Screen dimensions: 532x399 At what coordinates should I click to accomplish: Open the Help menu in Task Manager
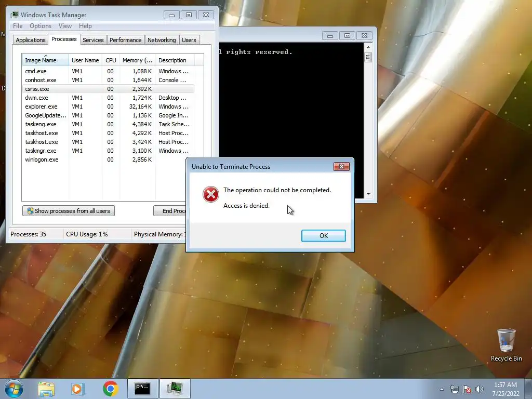(x=85, y=26)
